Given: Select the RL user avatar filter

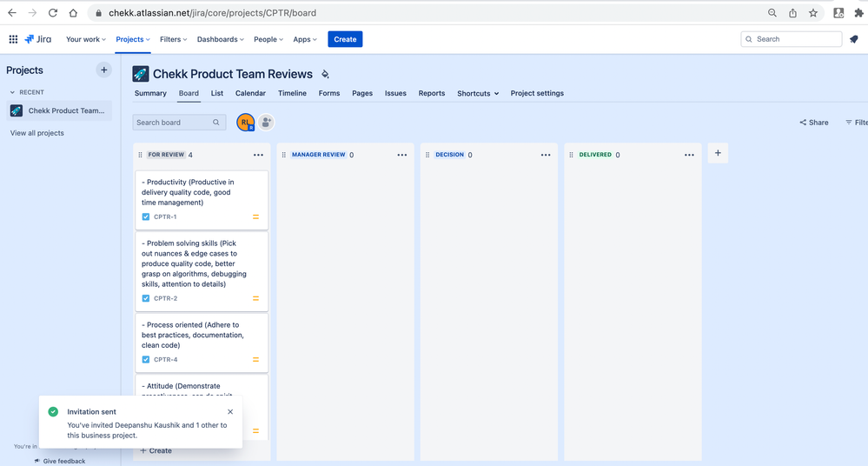Looking at the screenshot, I should coord(245,123).
